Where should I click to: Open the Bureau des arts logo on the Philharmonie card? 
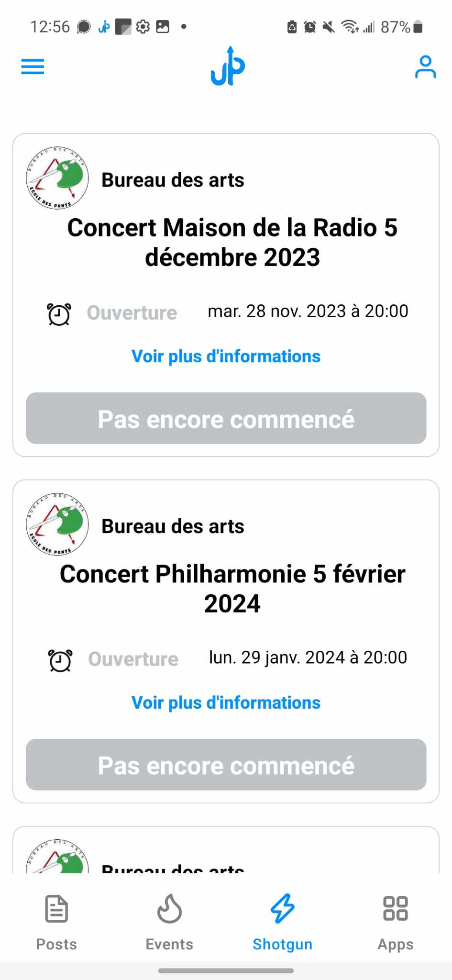(x=57, y=524)
